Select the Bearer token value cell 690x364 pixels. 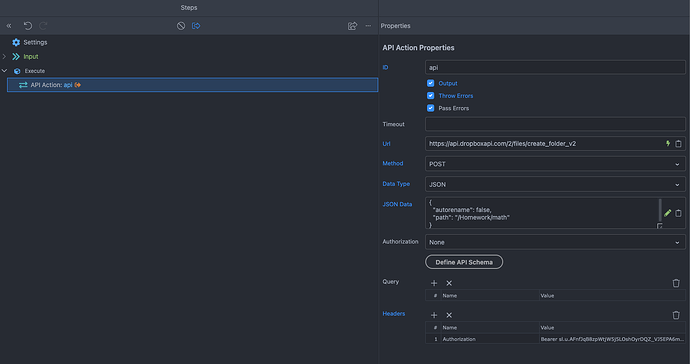click(612, 339)
